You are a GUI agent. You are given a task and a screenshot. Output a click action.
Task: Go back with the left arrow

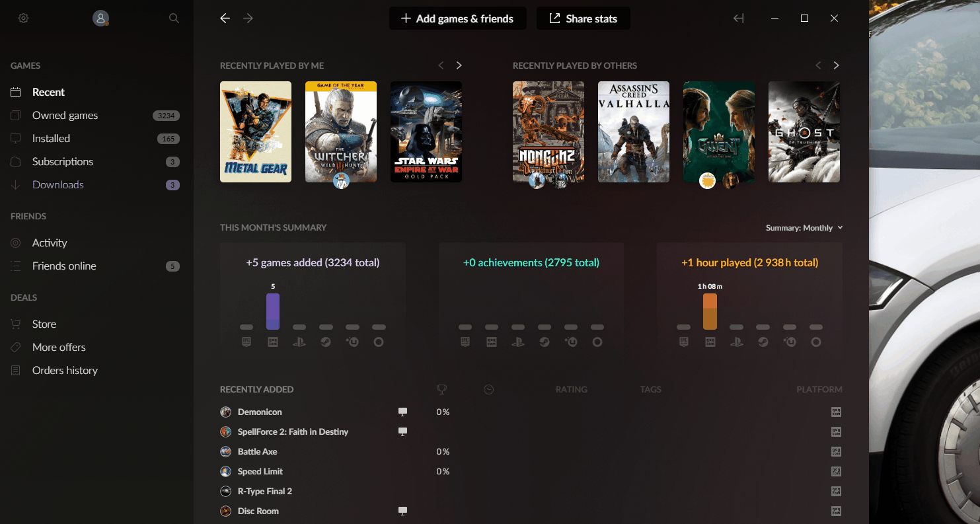point(225,19)
